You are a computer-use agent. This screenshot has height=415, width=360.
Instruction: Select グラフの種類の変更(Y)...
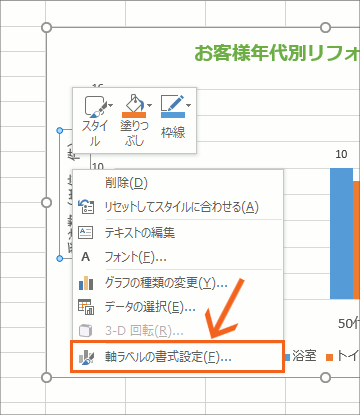(x=178, y=283)
